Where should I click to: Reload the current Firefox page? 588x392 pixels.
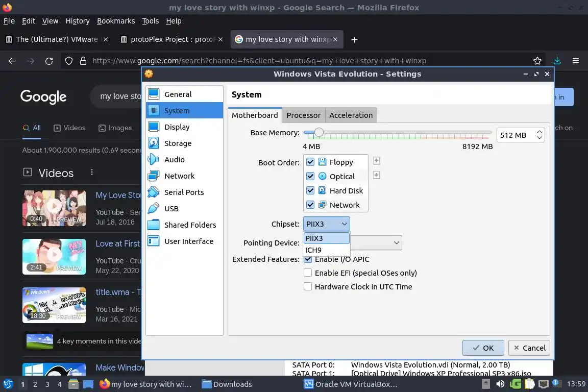49,61
